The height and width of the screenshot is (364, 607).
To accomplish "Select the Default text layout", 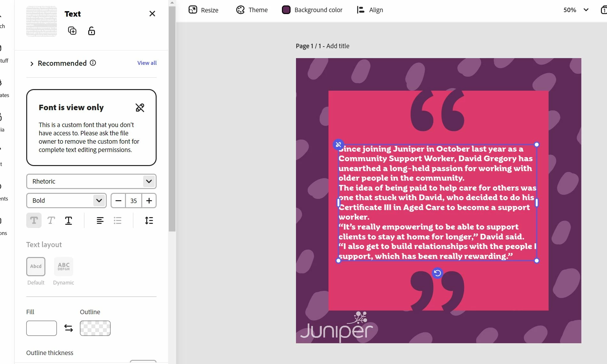I will (36, 266).
